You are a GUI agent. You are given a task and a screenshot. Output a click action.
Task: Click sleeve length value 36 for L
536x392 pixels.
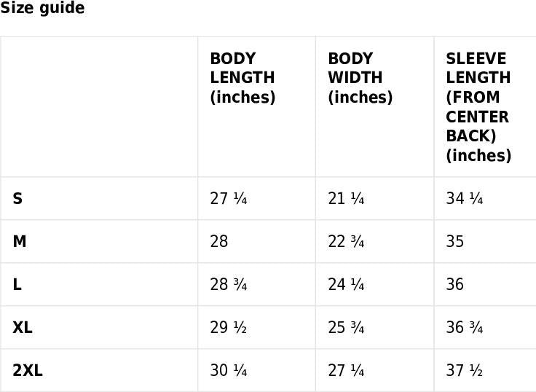pos(455,284)
